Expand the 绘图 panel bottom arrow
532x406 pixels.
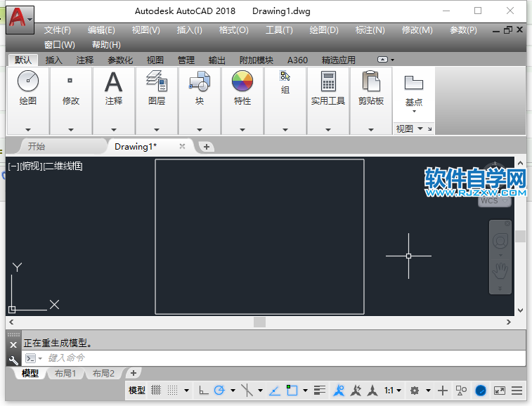pyautogui.click(x=28, y=129)
